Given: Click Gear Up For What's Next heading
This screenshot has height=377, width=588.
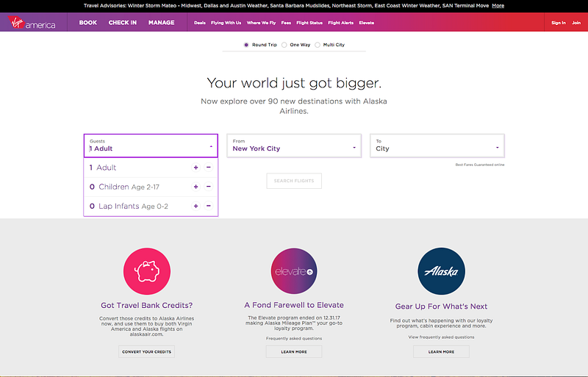Looking at the screenshot, I should pyautogui.click(x=442, y=306).
